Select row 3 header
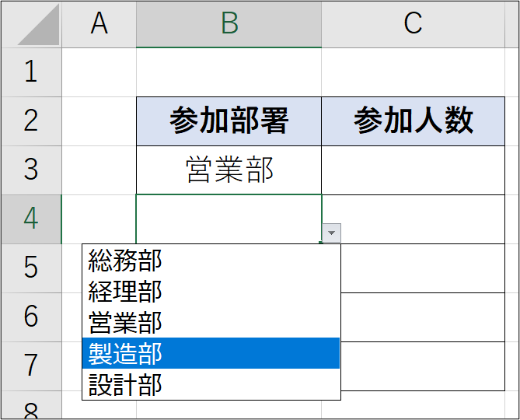 click(31, 170)
